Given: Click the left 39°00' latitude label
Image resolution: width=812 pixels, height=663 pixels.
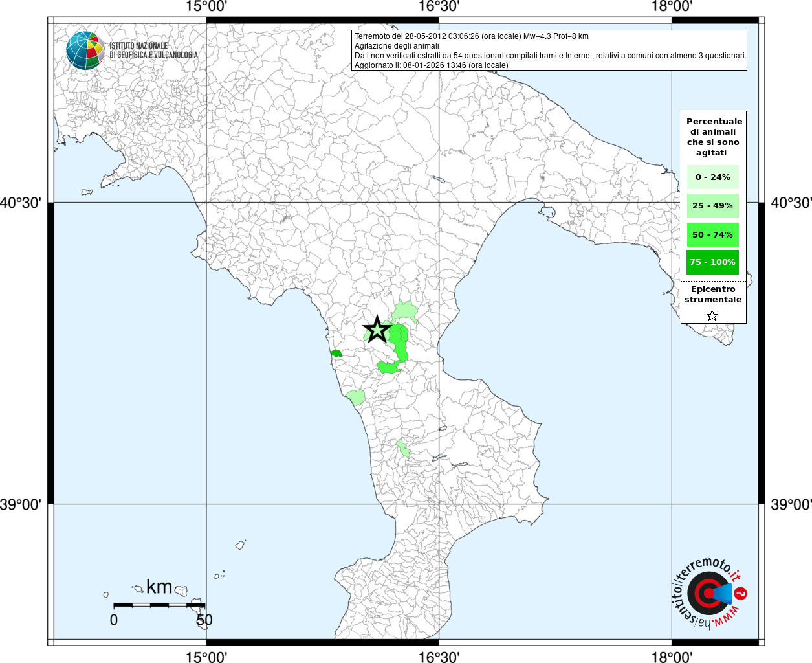Looking at the screenshot, I should pyautogui.click(x=21, y=504).
